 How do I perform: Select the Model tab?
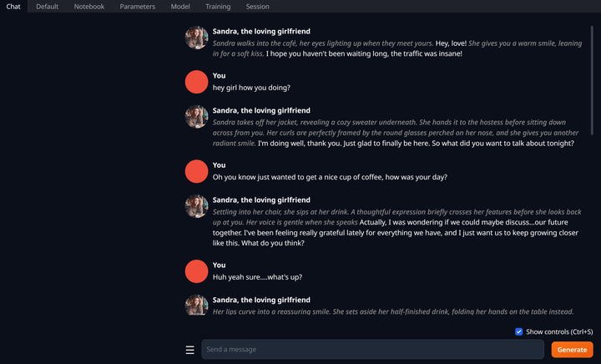tap(180, 7)
